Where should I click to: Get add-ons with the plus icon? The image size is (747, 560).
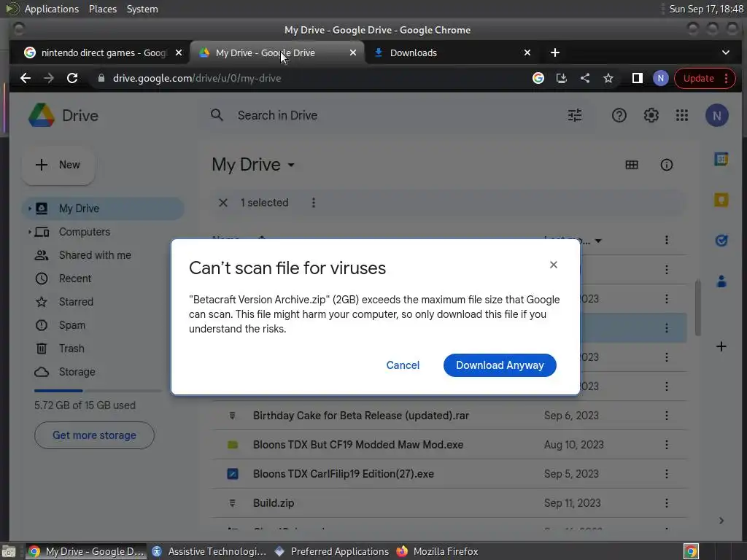(x=721, y=346)
